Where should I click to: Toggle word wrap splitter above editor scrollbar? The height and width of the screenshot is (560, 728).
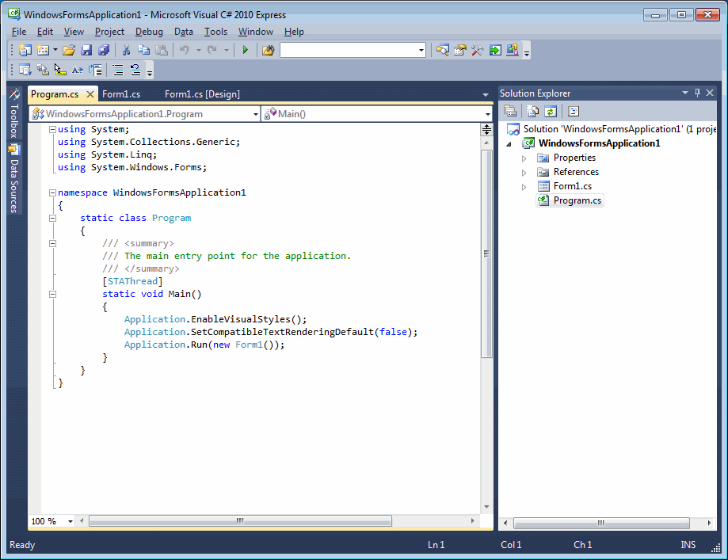tap(486, 130)
